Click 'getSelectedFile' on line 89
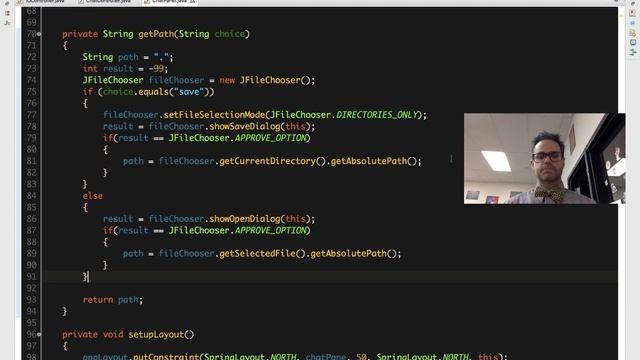The width and height of the screenshot is (640, 360). coord(257,253)
